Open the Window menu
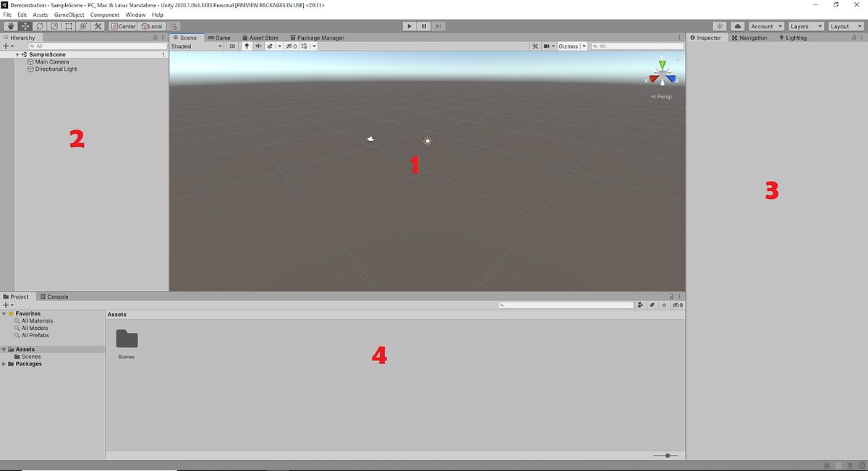Screen dimensions: 868x471 point(135,14)
